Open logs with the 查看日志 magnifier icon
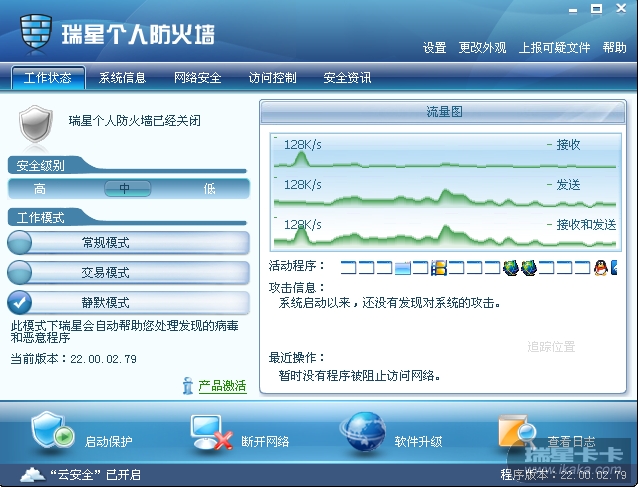The image size is (638, 488). (x=517, y=433)
